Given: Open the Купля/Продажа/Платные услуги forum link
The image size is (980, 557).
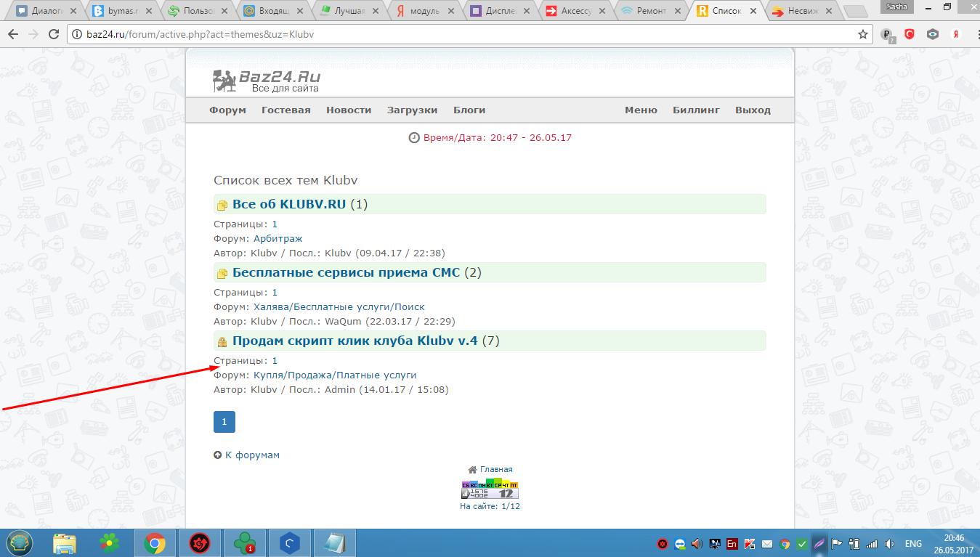Looking at the screenshot, I should [335, 375].
